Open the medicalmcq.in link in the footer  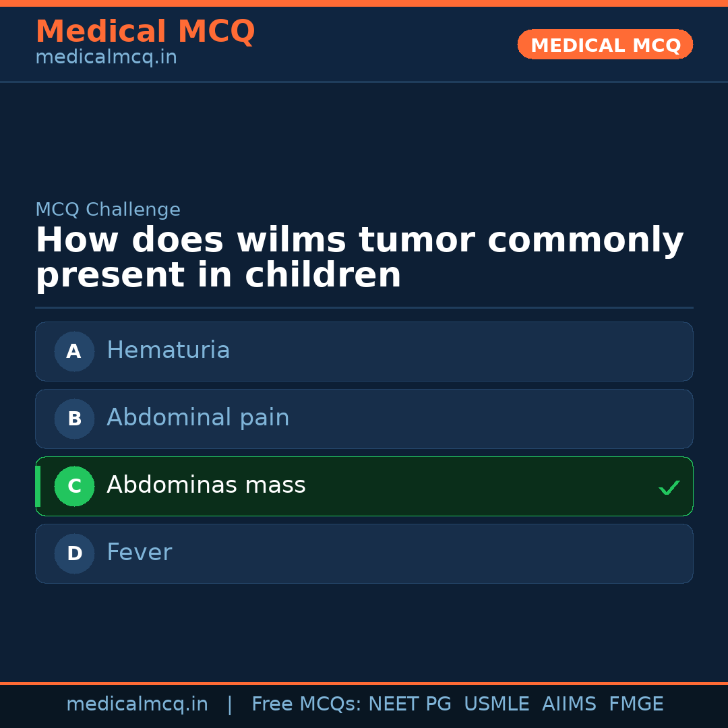click(137, 704)
